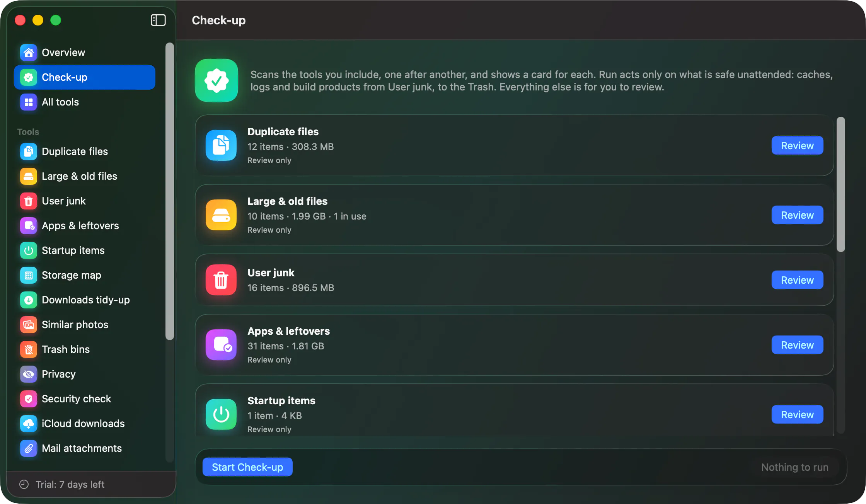The height and width of the screenshot is (504, 866).
Task: Click the 'Nothing to run' status text
Action: (795, 467)
